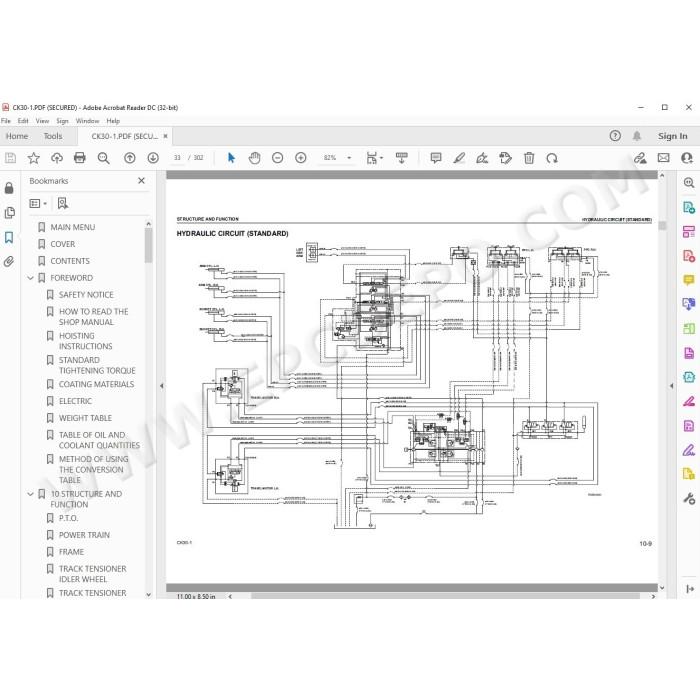Image resolution: width=700 pixels, height=700 pixels.
Task: Open Comment tool in right pane
Action: tap(689, 280)
